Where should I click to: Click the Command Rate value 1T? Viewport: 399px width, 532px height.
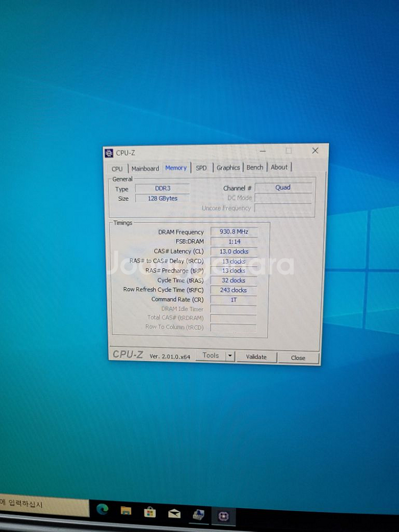coord(234,300)
